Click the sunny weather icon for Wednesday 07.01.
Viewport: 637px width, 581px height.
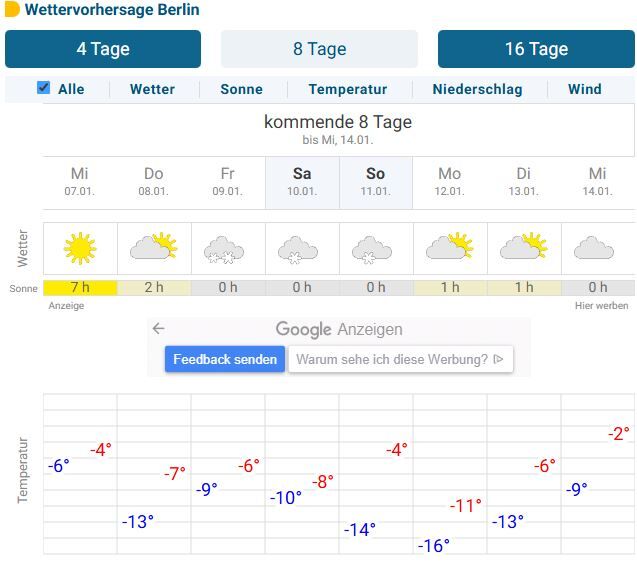pos(80,246)
